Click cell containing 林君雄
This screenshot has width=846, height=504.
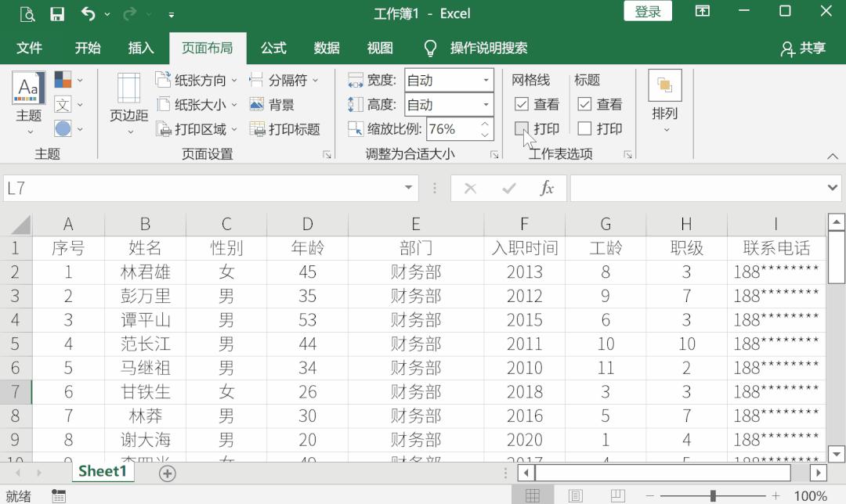pyautogui.click(x=145, y=272)
